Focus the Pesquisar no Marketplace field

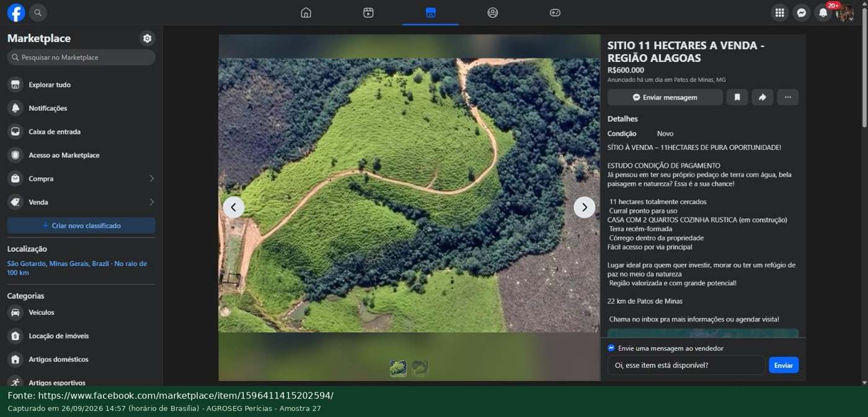pos(81,58)
